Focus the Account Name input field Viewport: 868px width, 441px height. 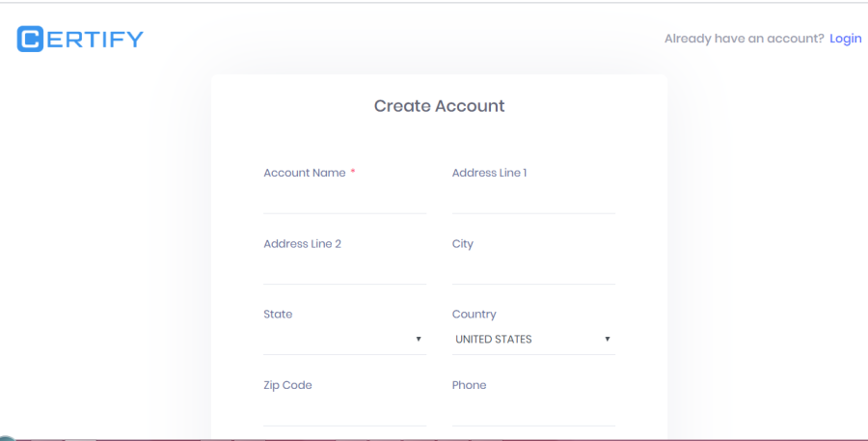345,200
